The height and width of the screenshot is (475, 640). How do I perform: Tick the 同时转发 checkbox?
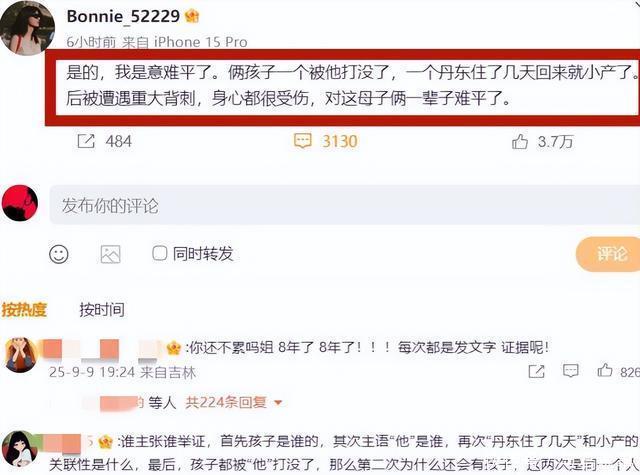pyautogui.click(x=160, y=253)
